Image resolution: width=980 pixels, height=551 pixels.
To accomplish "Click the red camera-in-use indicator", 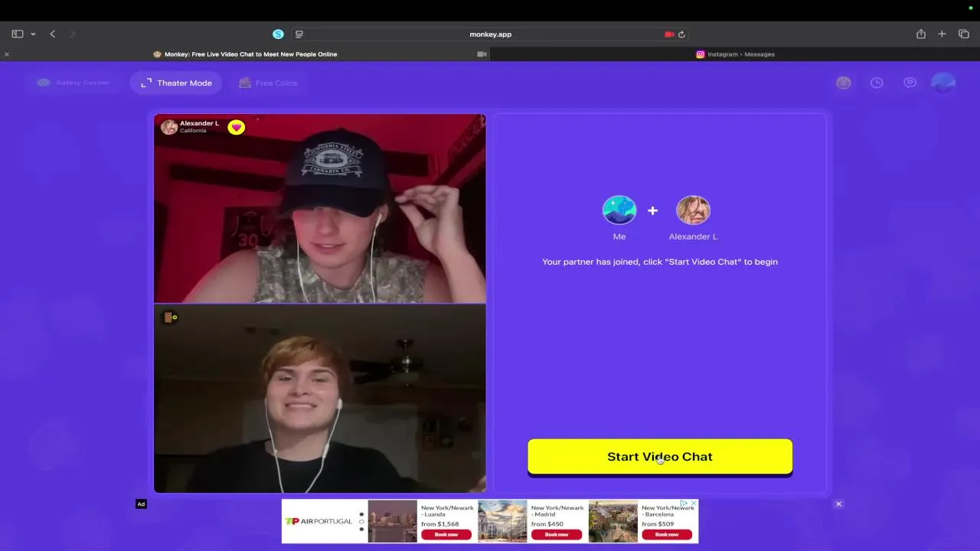I will [669, 34].
